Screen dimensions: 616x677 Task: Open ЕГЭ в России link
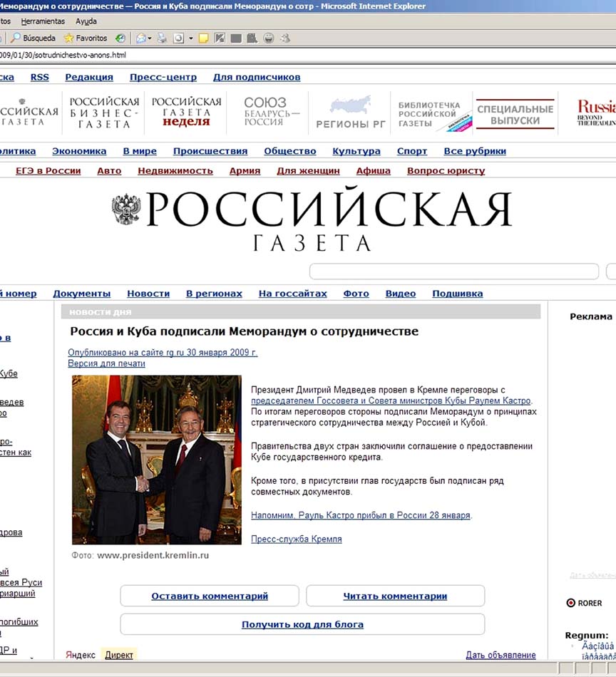point(48,170)
